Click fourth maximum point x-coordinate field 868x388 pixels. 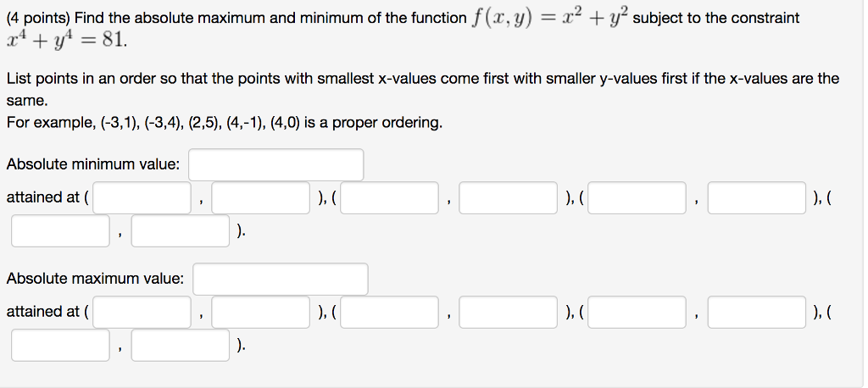pos(60,346)
